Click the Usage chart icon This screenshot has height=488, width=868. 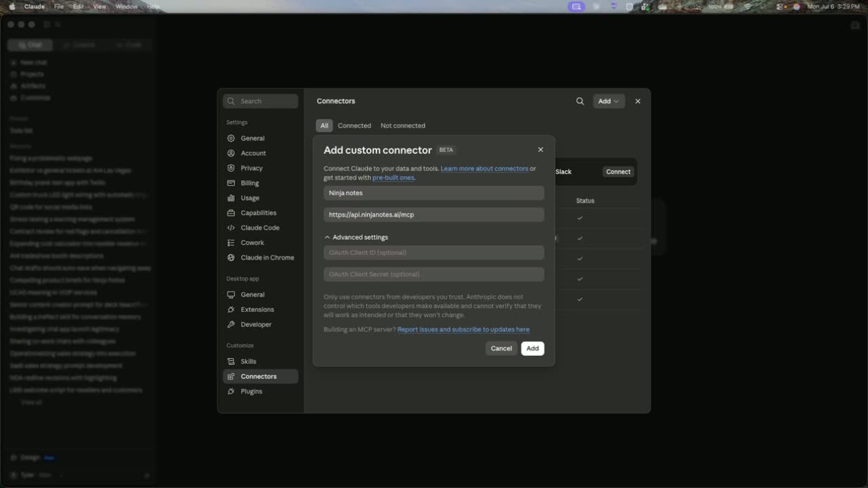tap(231, 198)
